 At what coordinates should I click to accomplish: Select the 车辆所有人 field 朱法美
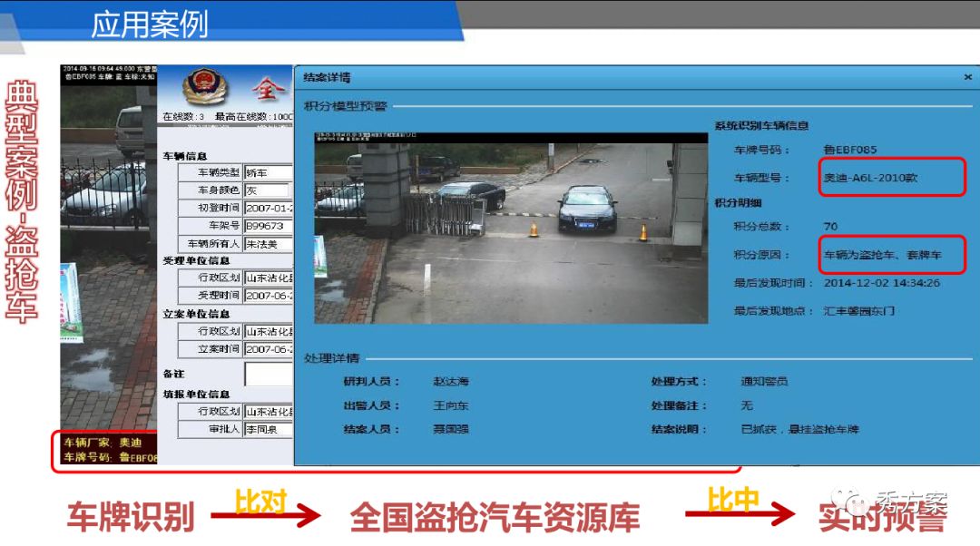tap(268, 244)
